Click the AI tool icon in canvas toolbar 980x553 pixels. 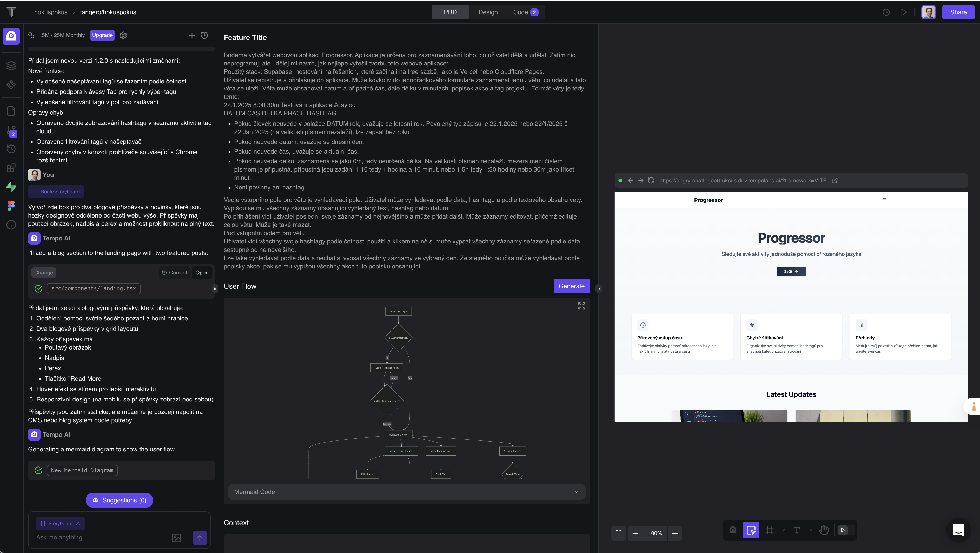pyautogui.click(x=733, y=530)
